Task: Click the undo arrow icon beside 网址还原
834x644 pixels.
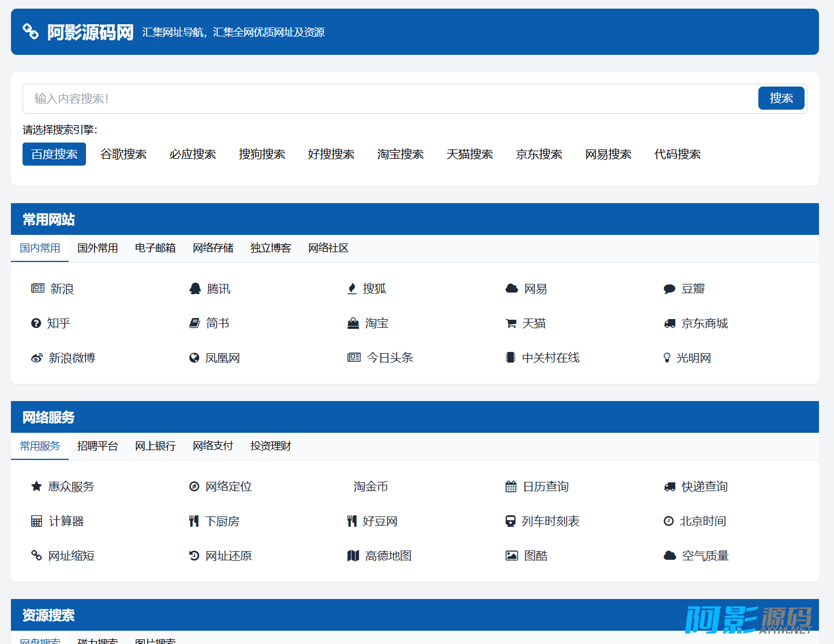Action: pyautogui.click(x=194, y=556)
